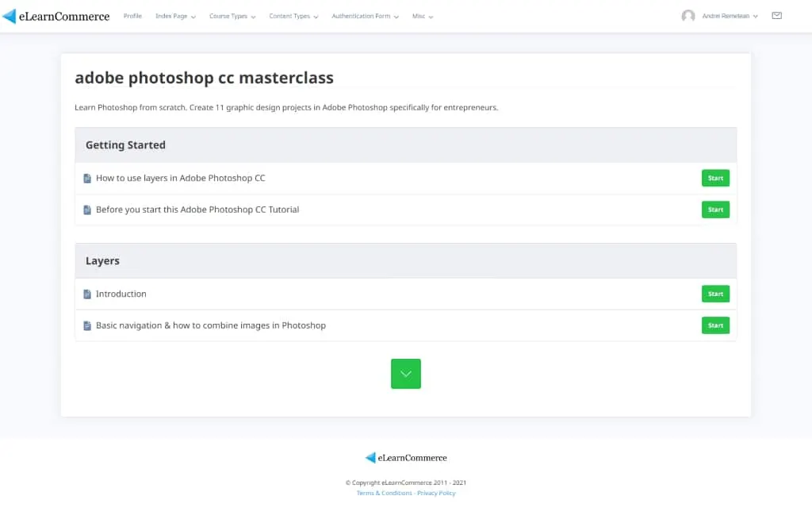
Task: Click document icon beside Basic navigation lesson
Action: pyautogui.click(x=87, y=325)
